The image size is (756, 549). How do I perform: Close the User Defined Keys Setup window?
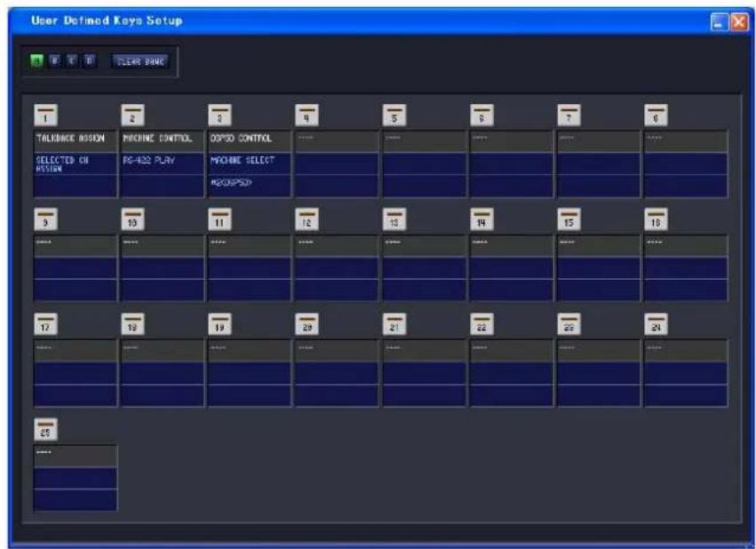740,21
